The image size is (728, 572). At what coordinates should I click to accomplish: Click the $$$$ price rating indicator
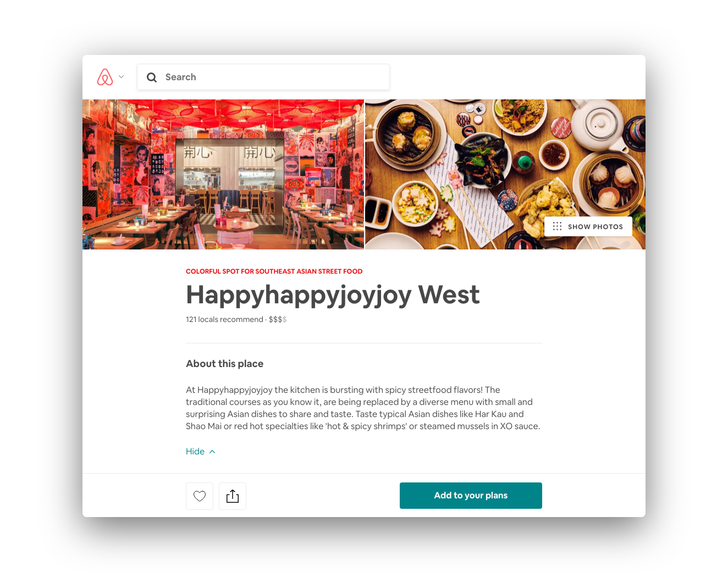tap(278, 319)
